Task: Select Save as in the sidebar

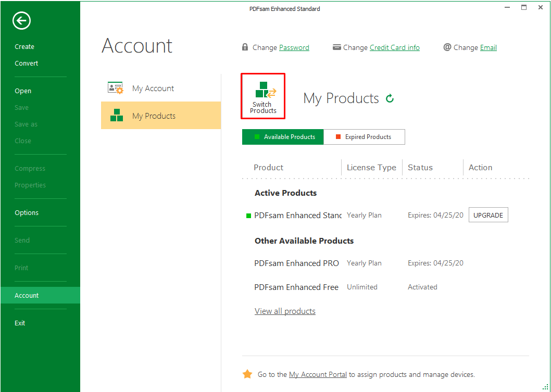Action: (26, 124)
